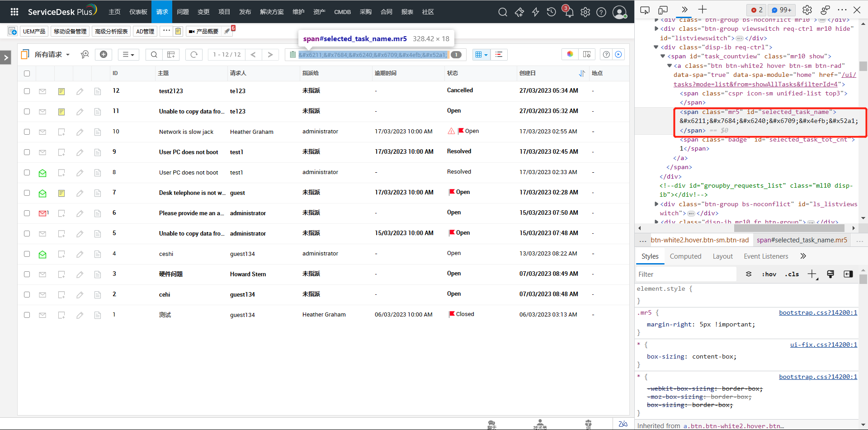Add a new request with plus icon
This screenshot has height=430, width=868.
coord(104,54)
